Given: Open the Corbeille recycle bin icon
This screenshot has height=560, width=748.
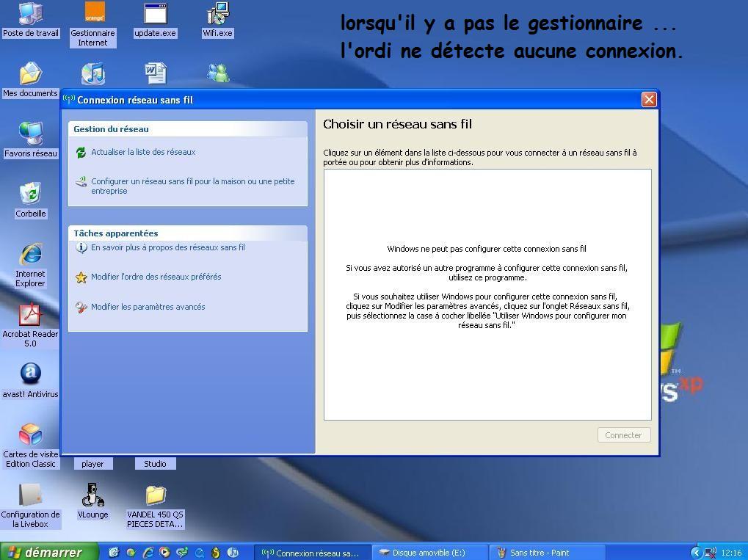Looking at the screenshot, I should pos(30,194).
